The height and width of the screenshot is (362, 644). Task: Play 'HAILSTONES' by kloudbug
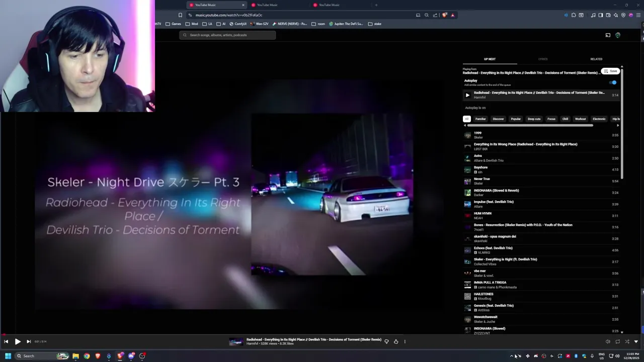click(x=541, y=297)
